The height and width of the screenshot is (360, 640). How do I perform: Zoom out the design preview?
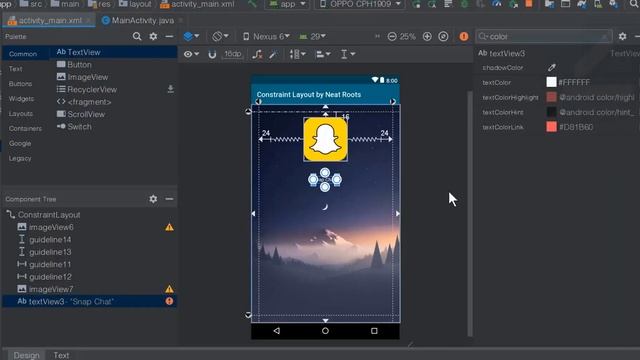[x=392, y=36]
